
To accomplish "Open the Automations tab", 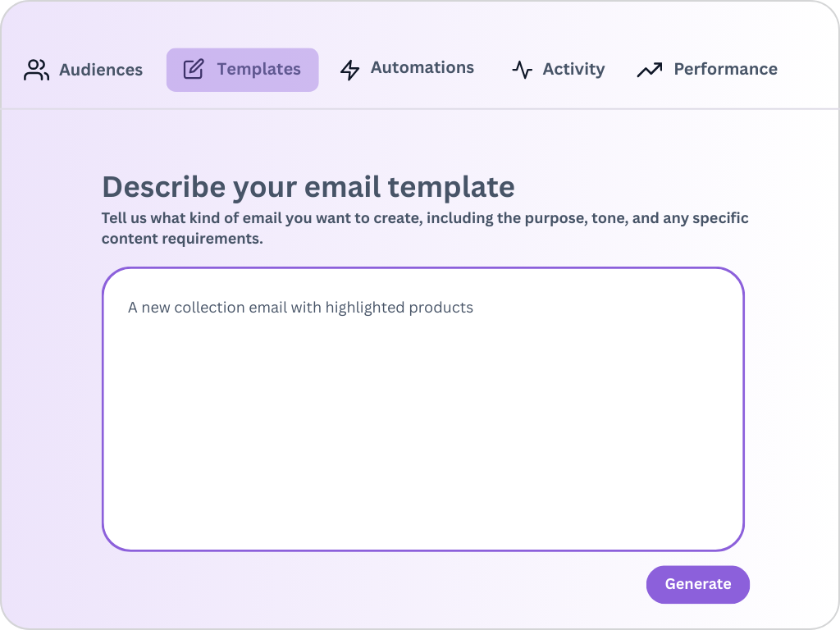I will pos(407,69).
